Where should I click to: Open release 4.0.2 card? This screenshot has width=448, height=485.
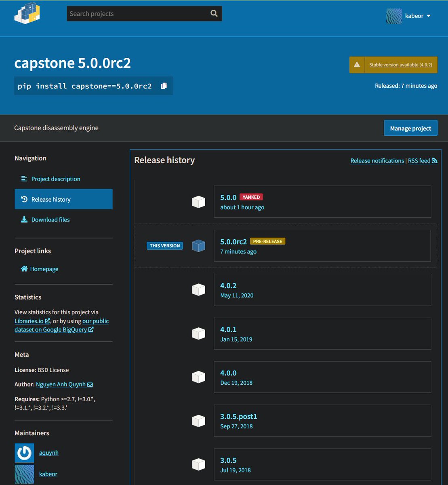(322, 290)
